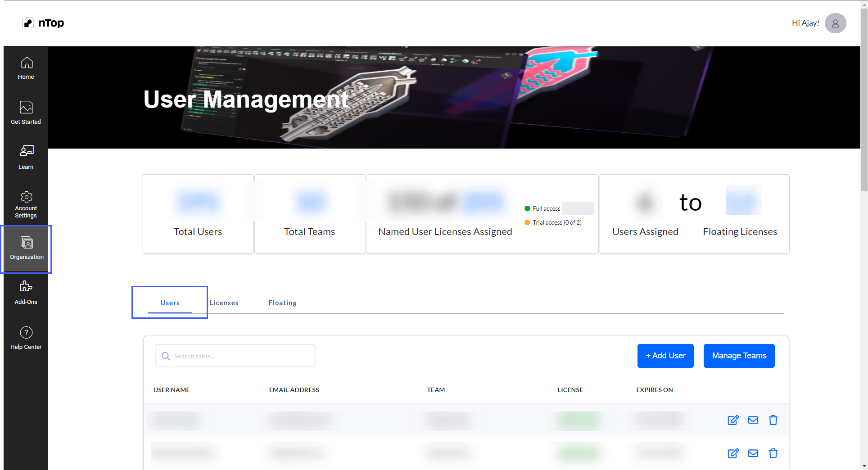868x470 pixels.
Task: Click Named User Licenses Assigned label
Action: [x=445, y=232]
